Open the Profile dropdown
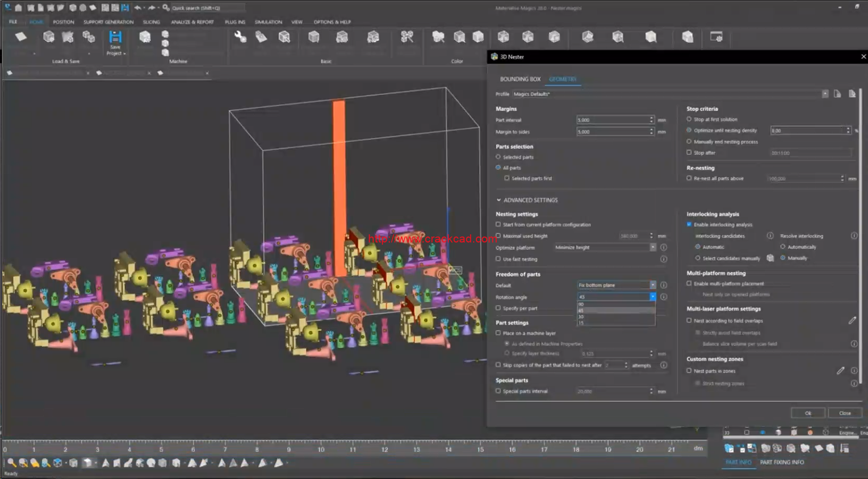Image resolution: width=868 pixels, height=479 pixels. (825, 94)
